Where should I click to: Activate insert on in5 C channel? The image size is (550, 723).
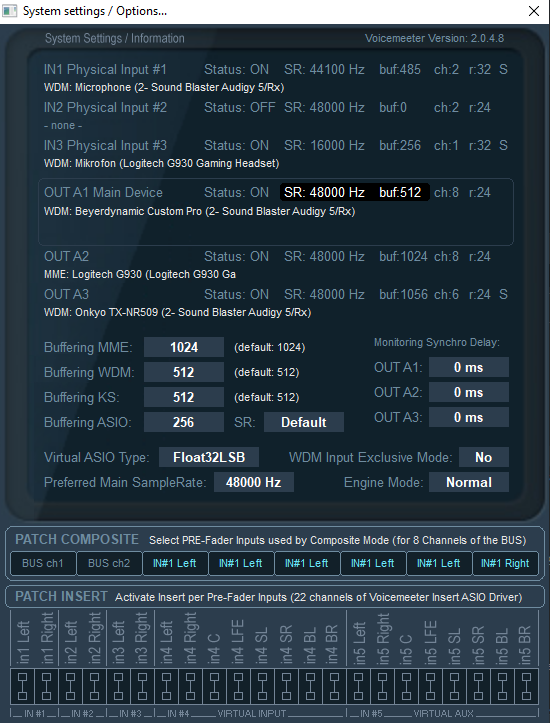(x=406, y=687)
